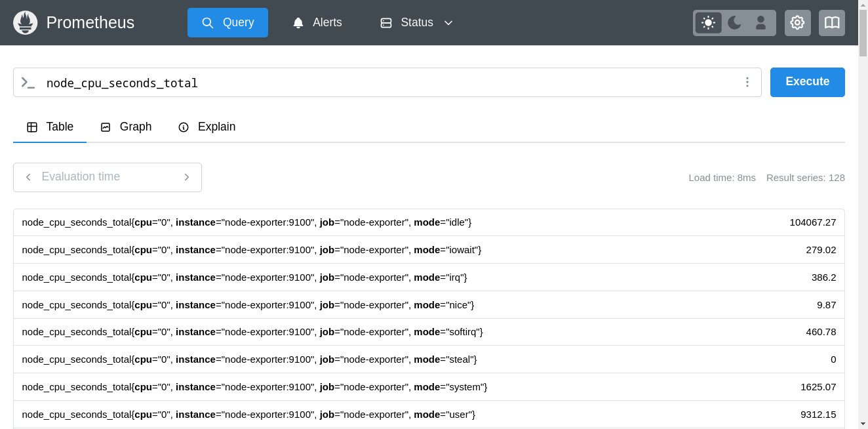This screenshot has height=429, width=868.
Task: Click 'Result series: 128' text
Action: 805,178
